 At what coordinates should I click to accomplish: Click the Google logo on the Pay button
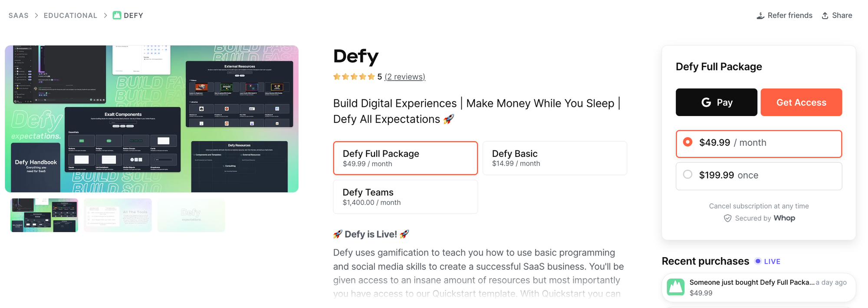click(x=706, y=102)
